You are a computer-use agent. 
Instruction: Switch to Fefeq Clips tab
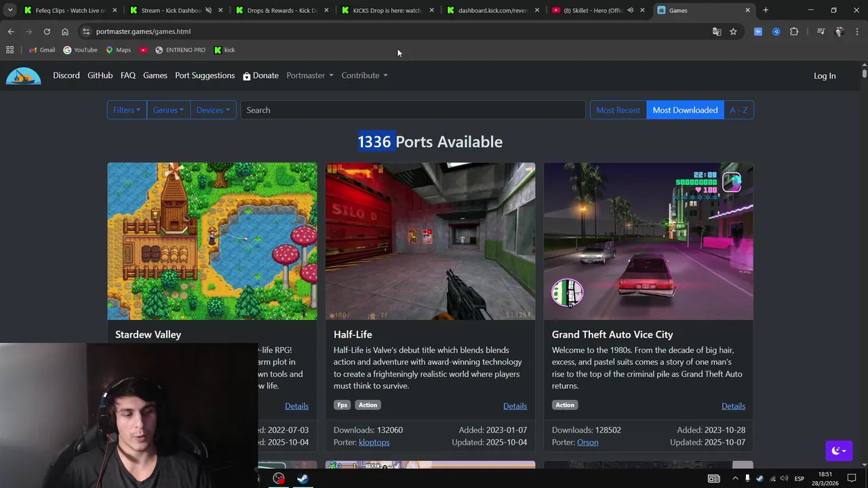click(71, 10)
